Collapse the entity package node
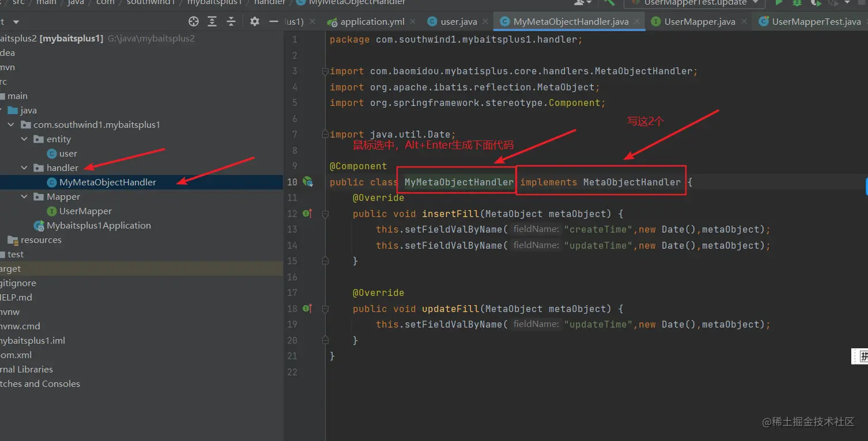The width and height of the screenshot is (868, 441). 24,139
